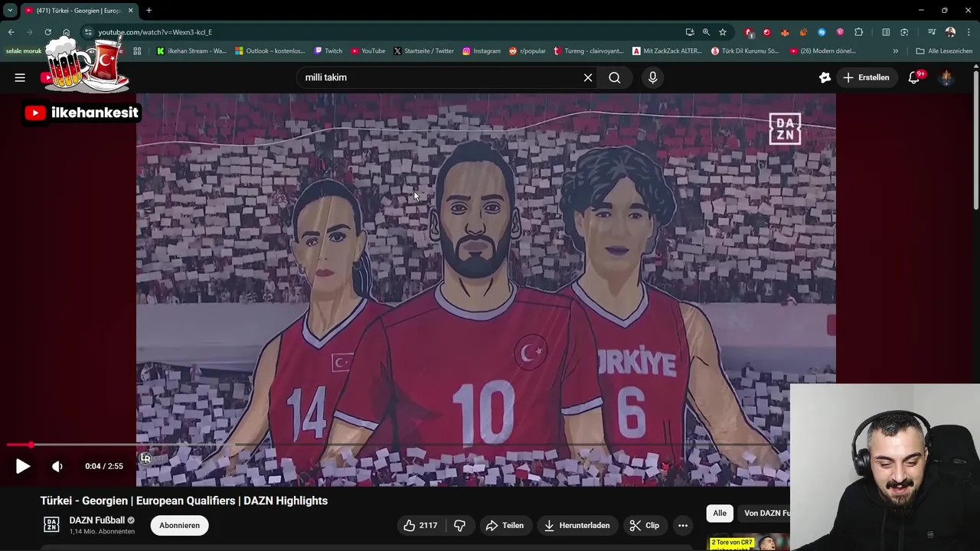Screen dimensions: 980x551
Task: Click the 0:04 / 2:55 time display
Action: click(x=104, y=466)
